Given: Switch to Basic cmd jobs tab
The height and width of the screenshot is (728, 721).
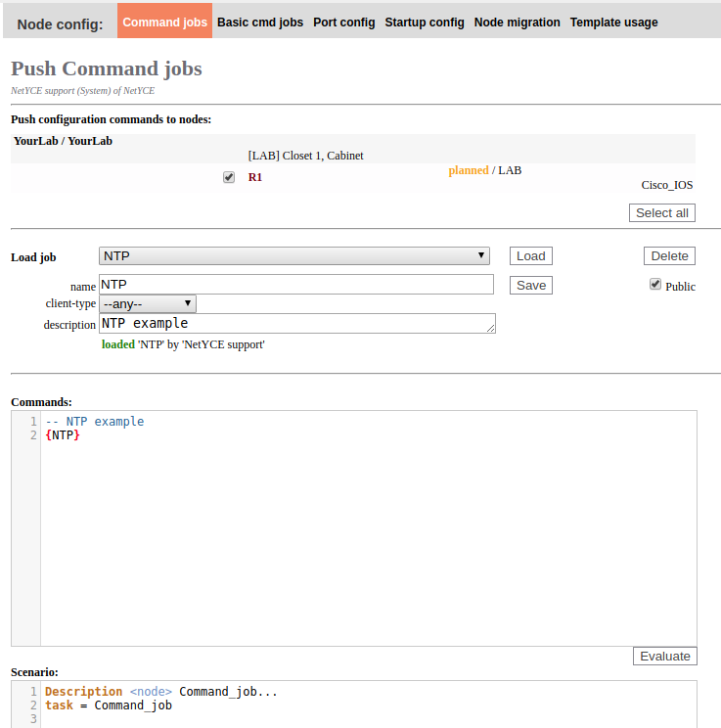Looking at the screenshot, I should [x=260, y=22].
